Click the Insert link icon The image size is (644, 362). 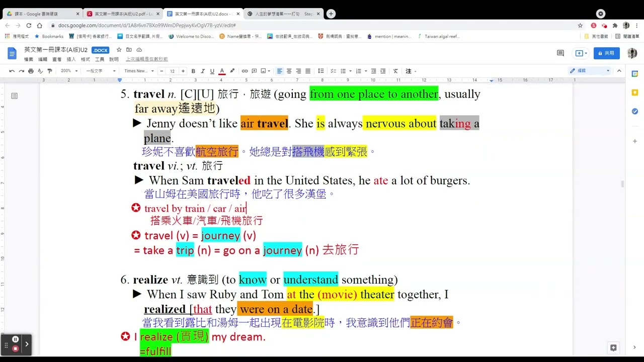click(x=245, y=71)
